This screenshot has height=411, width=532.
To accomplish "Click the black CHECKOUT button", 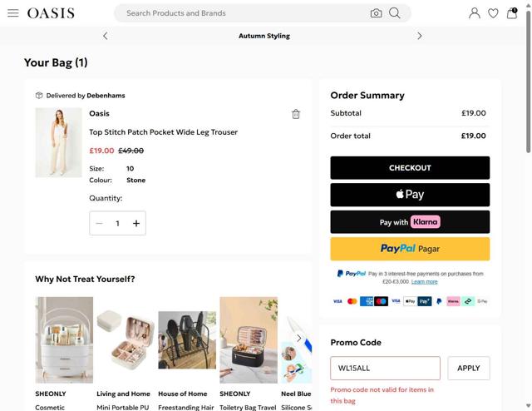I will tap(410, 167).
